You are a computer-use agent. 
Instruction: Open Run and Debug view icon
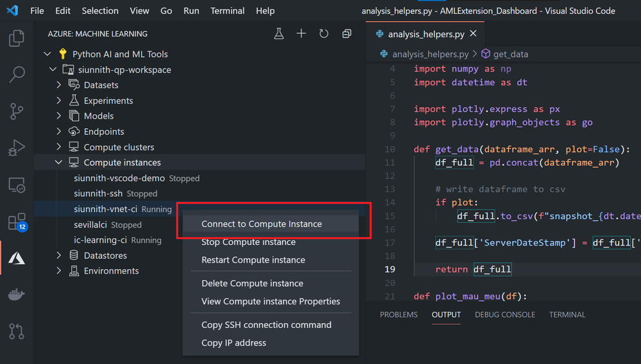point(16,148)
